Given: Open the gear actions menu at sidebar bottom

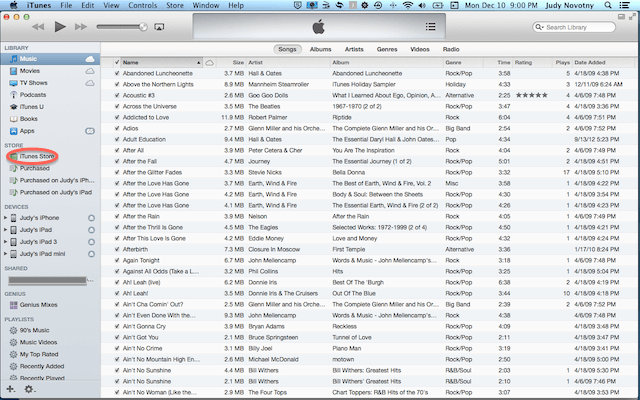Looking at the screenshot, I should (29, 389).
